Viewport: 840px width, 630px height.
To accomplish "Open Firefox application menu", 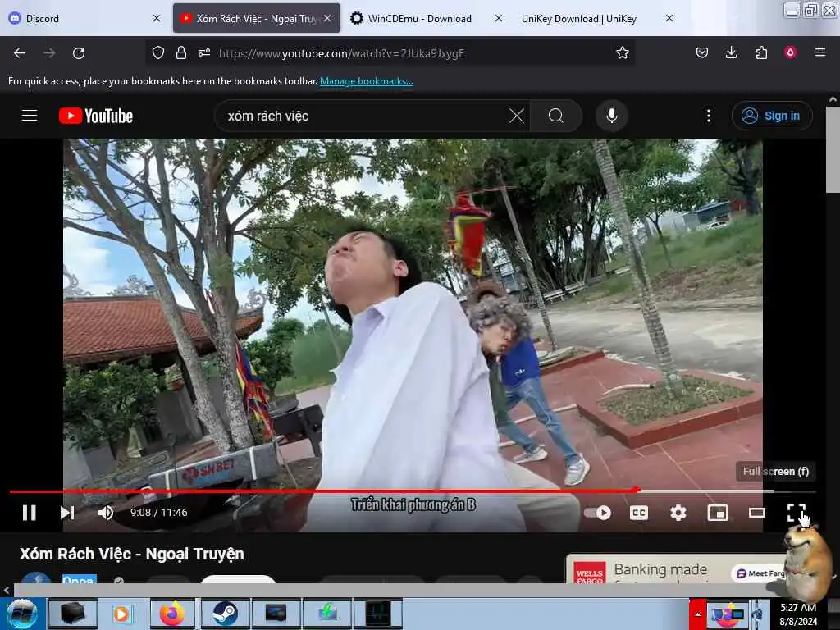I will pyautogui.click(x=819, y=52).
